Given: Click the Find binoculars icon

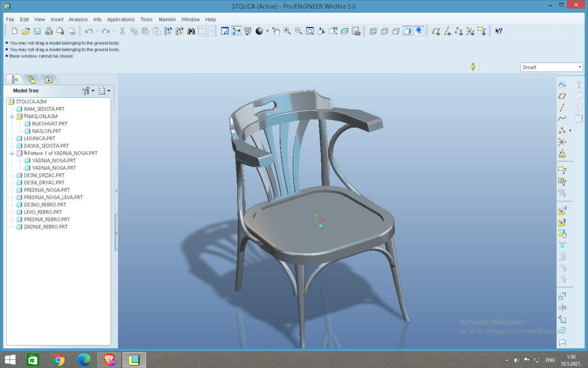Looking at the screenshot, I should pos(191,31).
